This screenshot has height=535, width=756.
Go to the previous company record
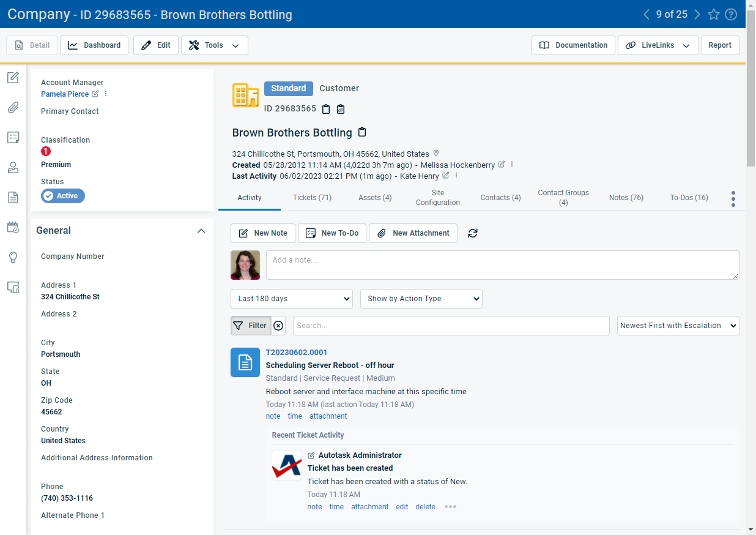coord(647,15)
